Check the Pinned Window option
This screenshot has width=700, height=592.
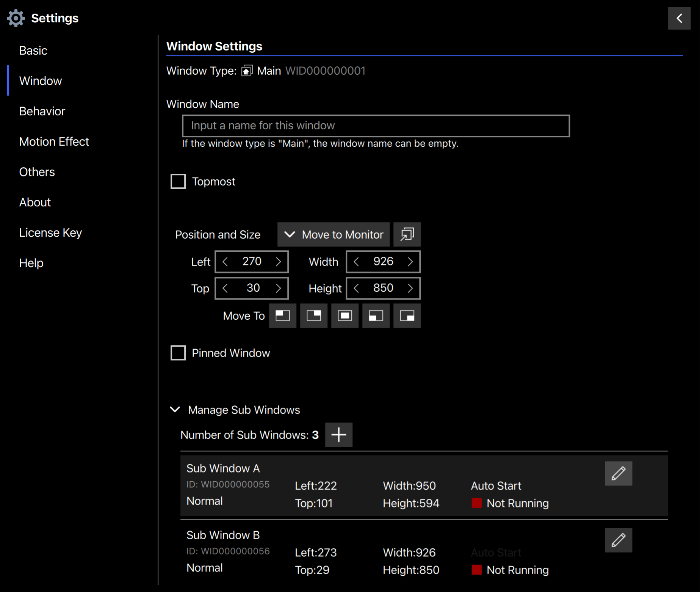pyautogui.click(x=178, y=353)
